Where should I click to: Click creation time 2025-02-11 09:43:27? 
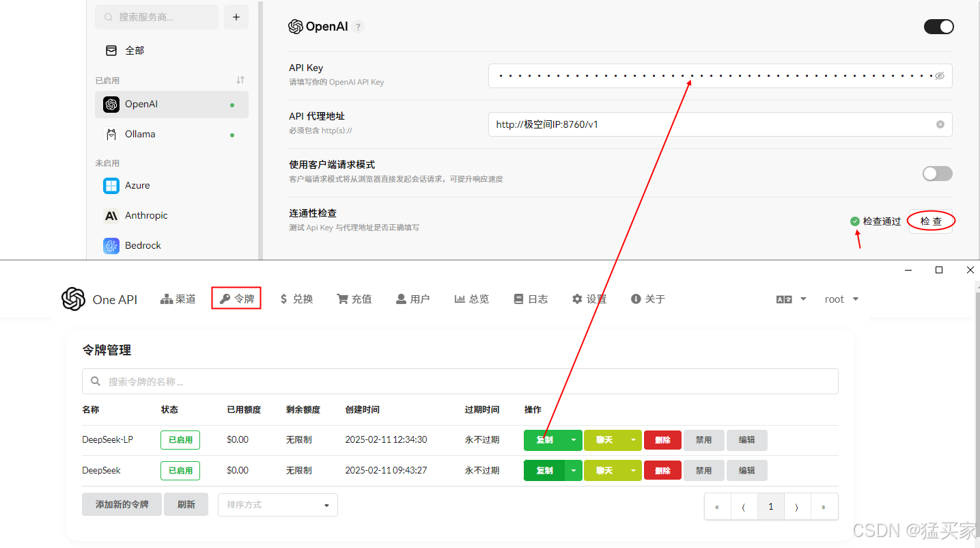[x=386, y=471]
